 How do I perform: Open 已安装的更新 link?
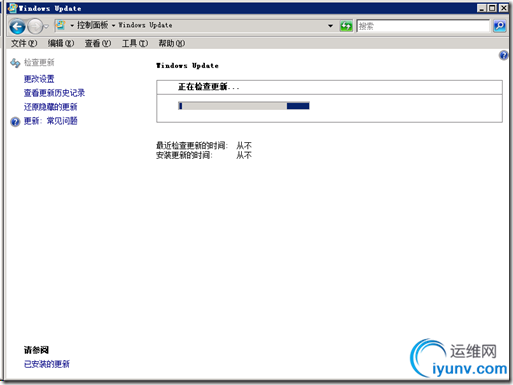pos(47,364)
